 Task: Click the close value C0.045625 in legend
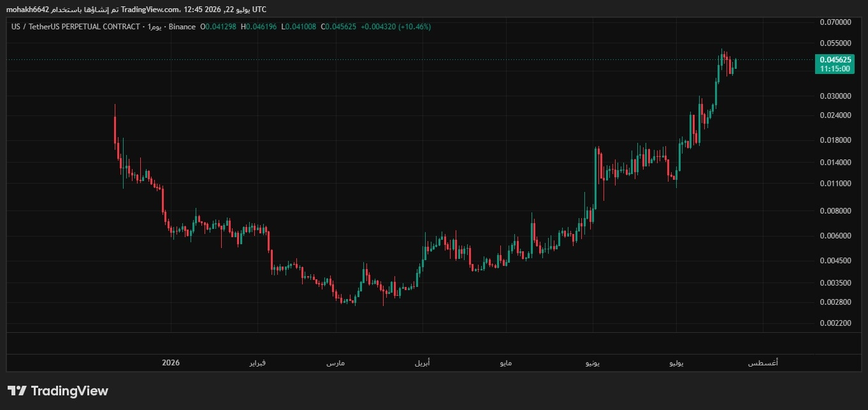[x=338, y=27]
